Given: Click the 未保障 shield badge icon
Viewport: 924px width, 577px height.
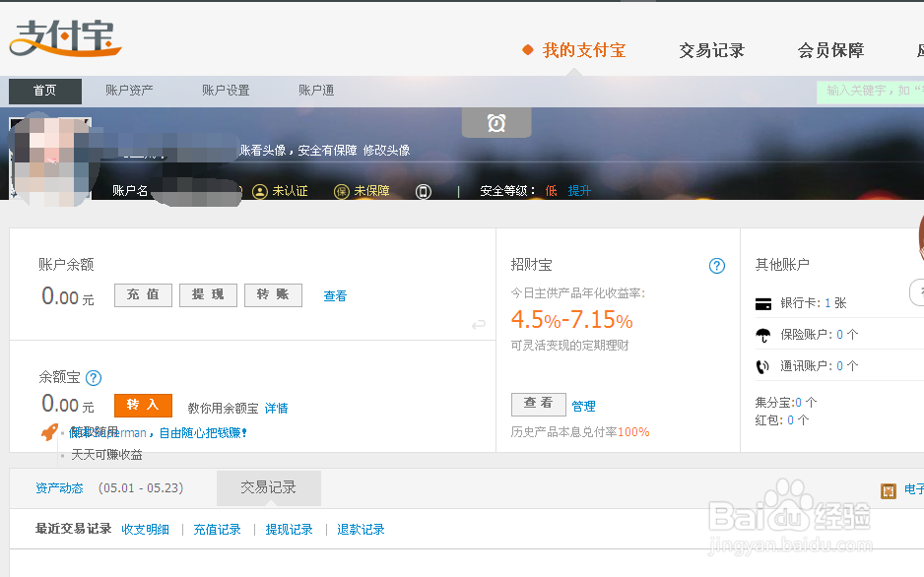Looking at the screenshot, I should pos(342,191).
